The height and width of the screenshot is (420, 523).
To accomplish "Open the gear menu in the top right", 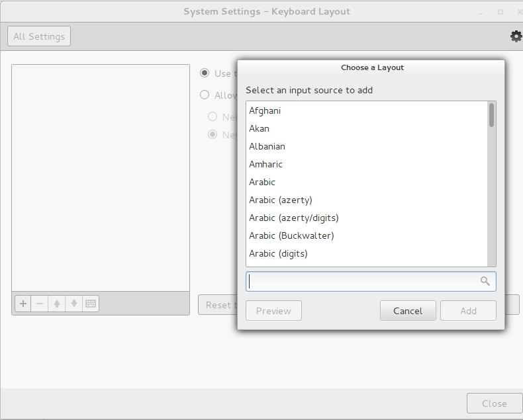I will point(516,36).
